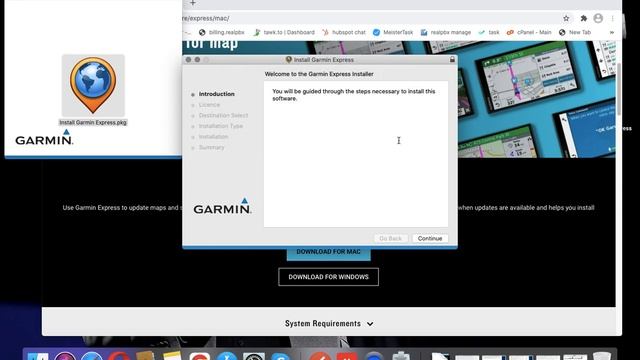
Task: Select the Destination Select installer step
Action: tap(223, 116)
